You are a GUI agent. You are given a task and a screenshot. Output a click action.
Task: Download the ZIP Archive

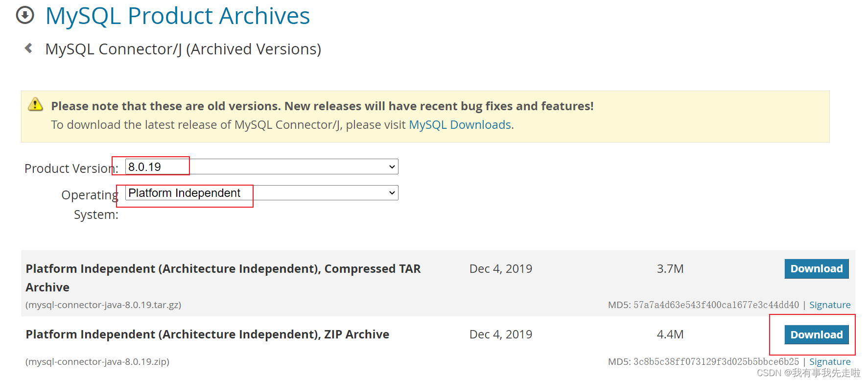pos(816,334)
